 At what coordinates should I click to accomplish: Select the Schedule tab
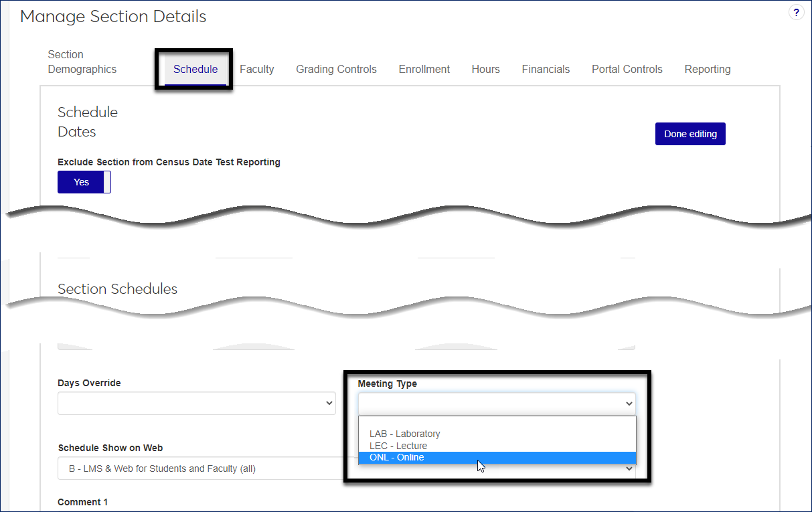[x=195, y=69]
